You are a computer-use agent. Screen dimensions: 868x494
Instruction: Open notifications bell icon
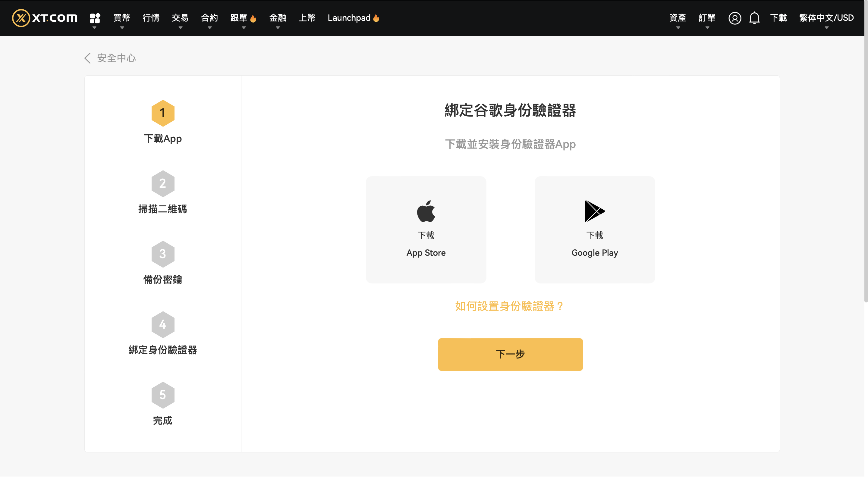coord(754,18)
